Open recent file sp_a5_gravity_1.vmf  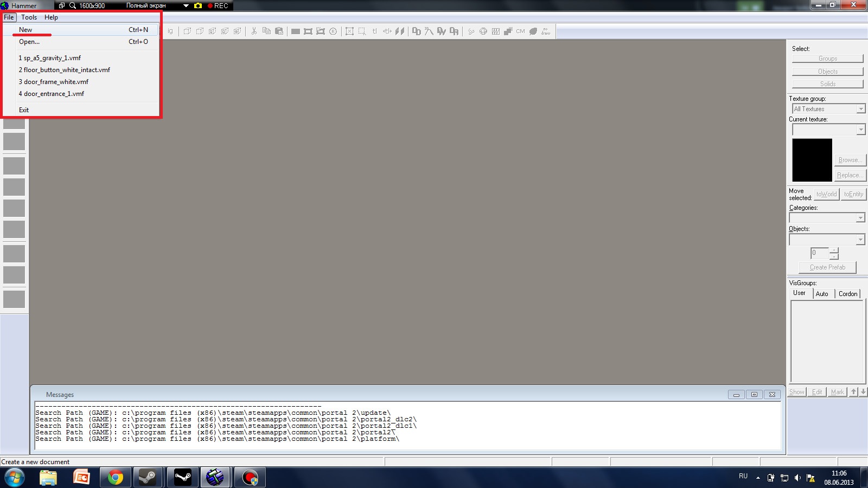click(x=81, y=58)
